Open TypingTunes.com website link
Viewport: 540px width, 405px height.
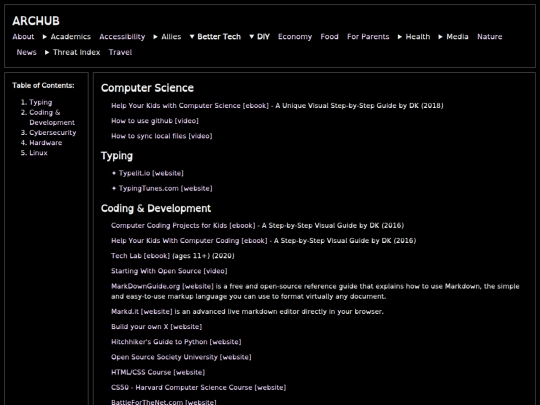pos(166,188)
